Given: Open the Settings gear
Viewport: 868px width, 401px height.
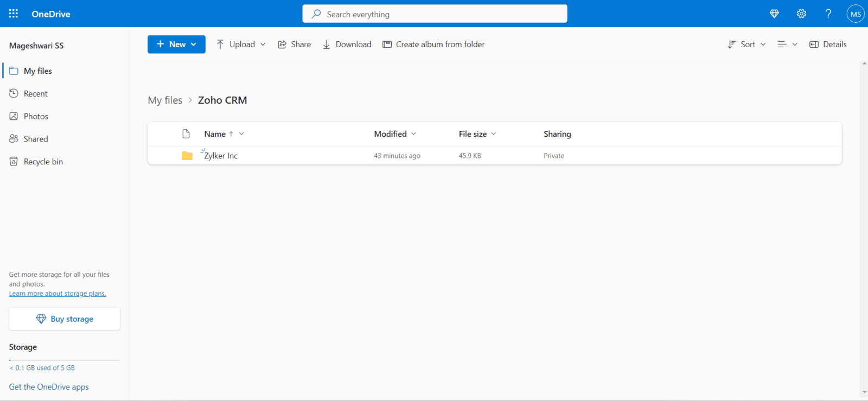Looking at the screenshot, I should click(x=801, y=14).
